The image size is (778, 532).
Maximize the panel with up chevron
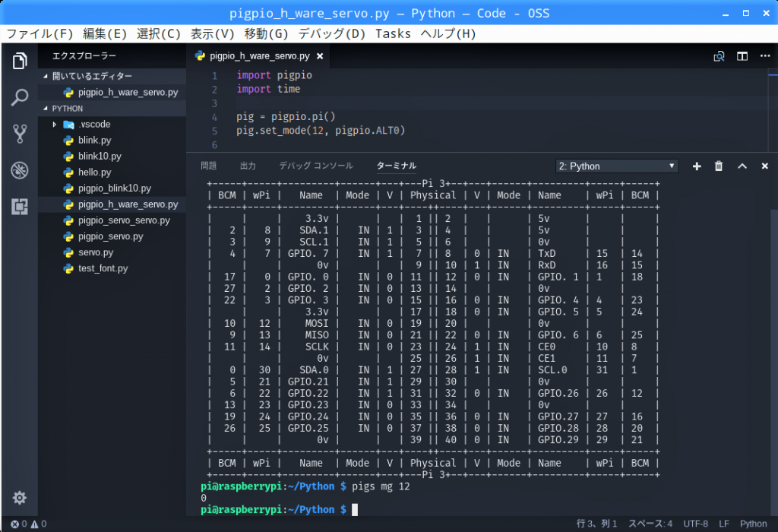coord(742,166)
